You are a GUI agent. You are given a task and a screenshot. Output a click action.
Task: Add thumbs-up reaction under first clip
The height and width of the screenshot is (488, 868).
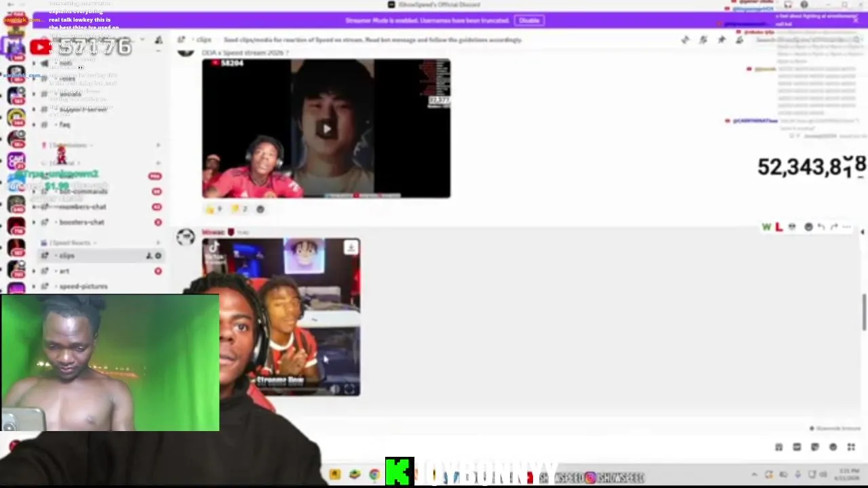pyautogui.click(x=214, y=209)
